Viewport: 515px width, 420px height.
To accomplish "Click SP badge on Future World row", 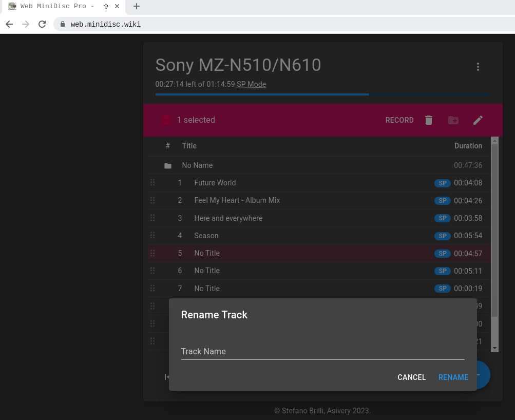I will point(443,183).
